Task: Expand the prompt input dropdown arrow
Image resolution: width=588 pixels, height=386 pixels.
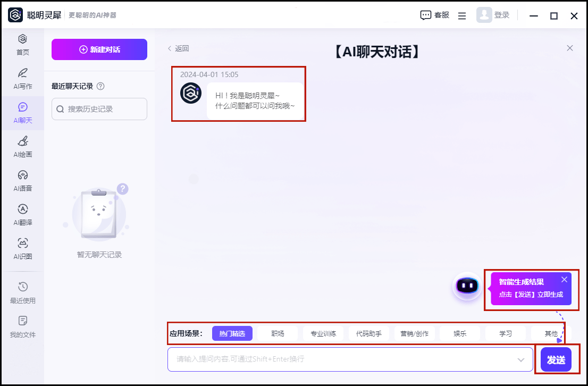Action: coord(521,360)
